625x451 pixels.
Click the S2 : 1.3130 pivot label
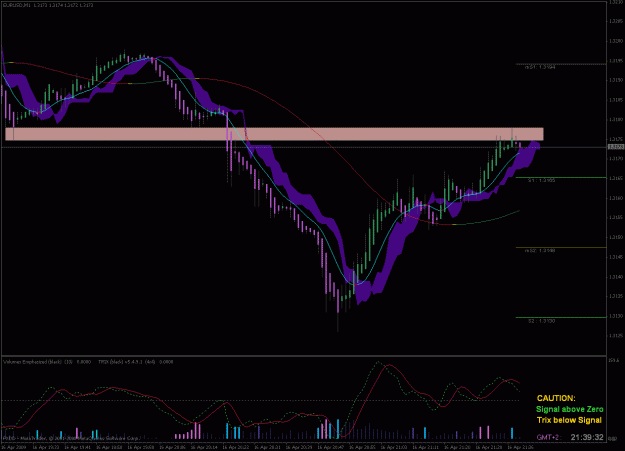(x=541, y=321)
